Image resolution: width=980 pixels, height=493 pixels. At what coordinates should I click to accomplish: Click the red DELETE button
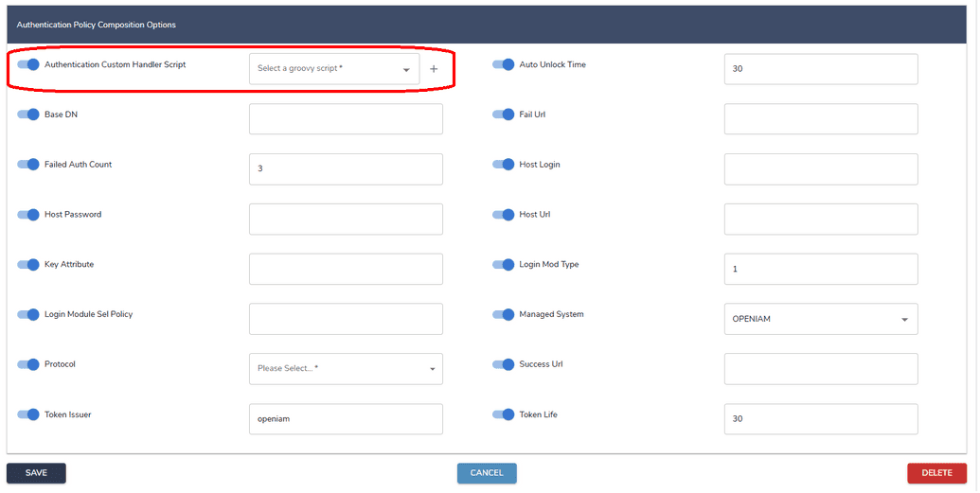click(x=936, y=473)
